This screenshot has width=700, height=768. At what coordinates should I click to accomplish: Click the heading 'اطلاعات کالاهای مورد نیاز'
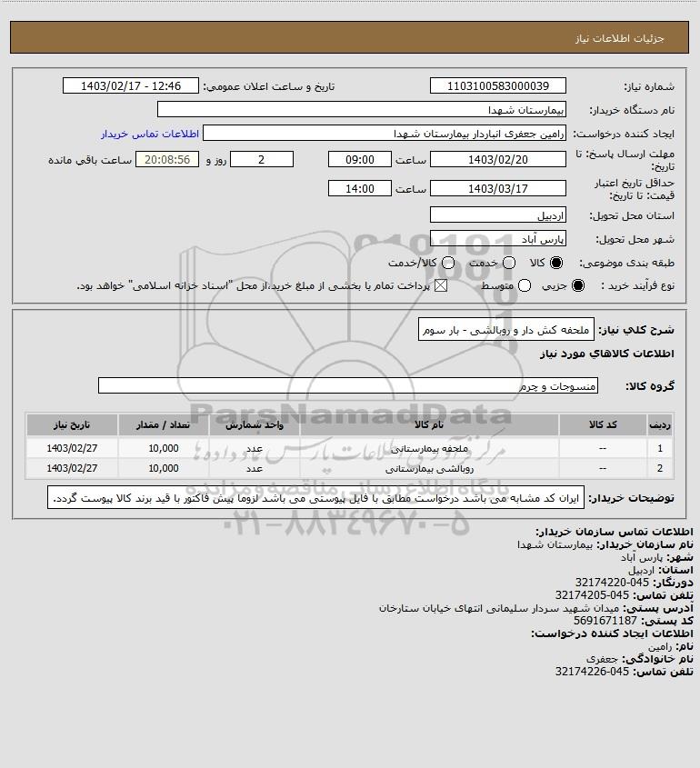(607, 354)
